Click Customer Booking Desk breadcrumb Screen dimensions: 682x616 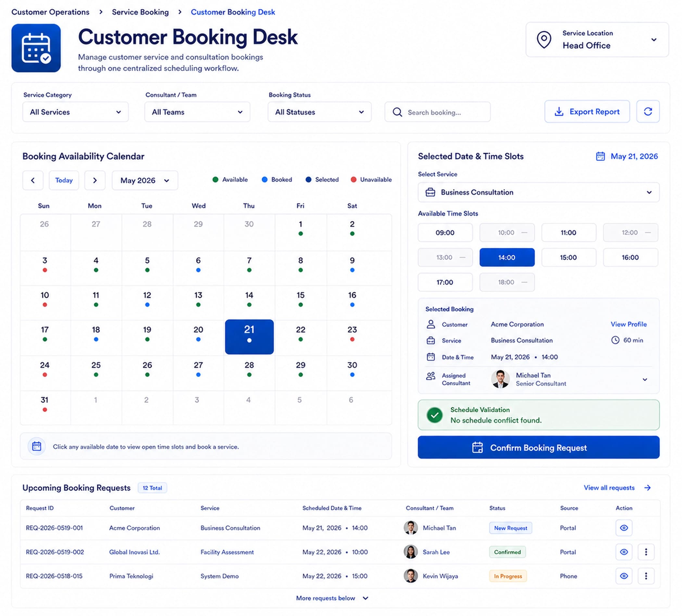233,12
